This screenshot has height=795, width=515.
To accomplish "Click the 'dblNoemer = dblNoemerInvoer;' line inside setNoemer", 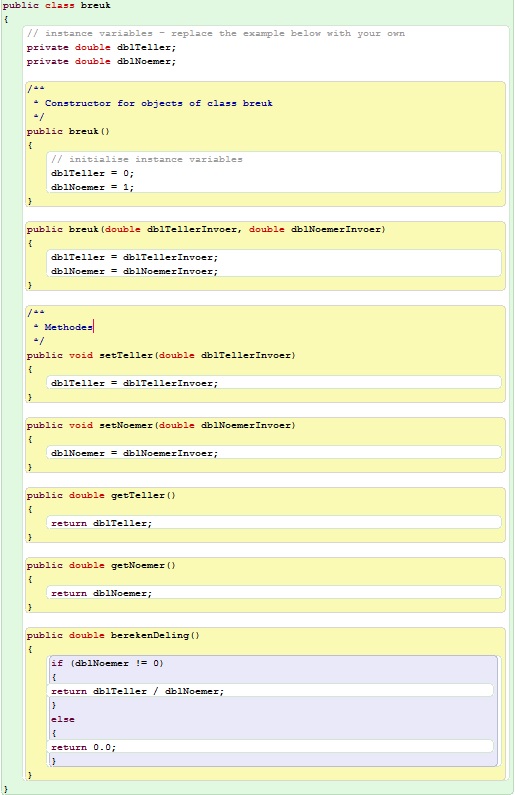I will [x=134, y=453].
